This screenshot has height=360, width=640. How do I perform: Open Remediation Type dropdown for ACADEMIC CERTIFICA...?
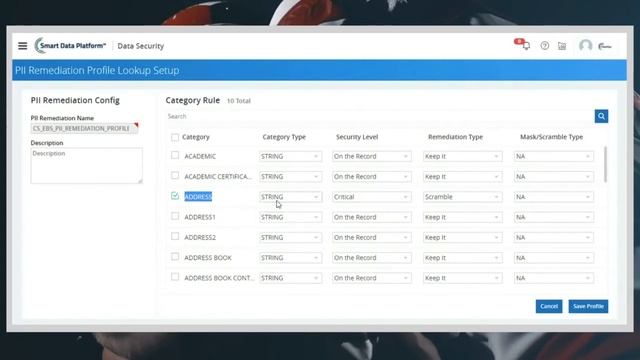462,177
